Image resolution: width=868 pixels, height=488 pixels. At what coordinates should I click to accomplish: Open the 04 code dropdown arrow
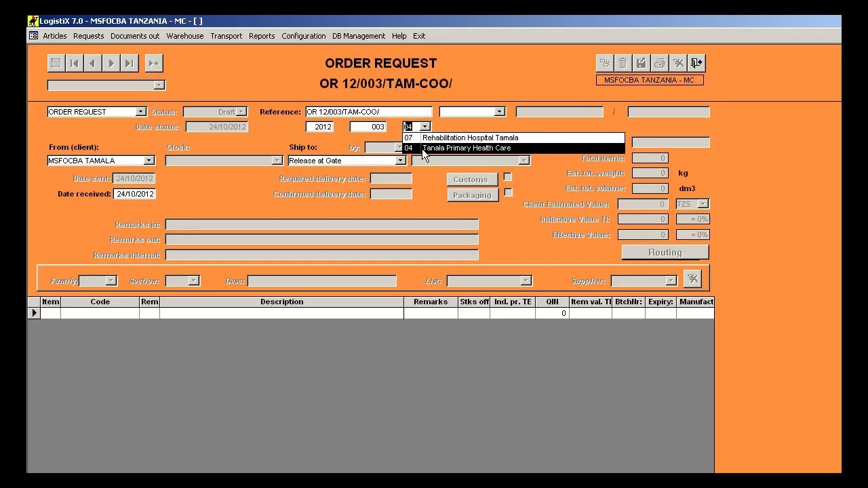[425, 127]
